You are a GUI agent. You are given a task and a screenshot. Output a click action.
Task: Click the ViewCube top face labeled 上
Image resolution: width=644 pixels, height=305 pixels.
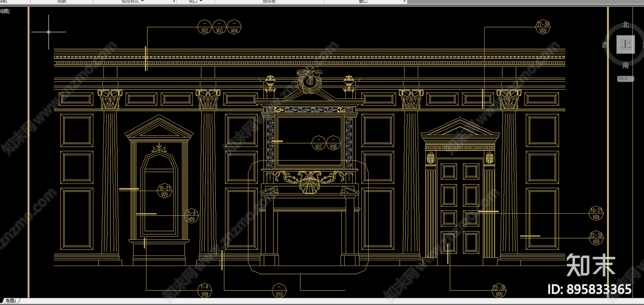point(625,44)
